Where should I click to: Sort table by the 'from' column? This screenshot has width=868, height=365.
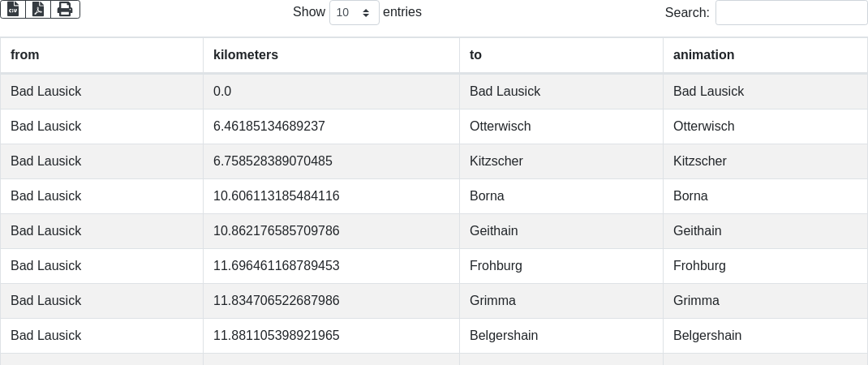(25, 55)
